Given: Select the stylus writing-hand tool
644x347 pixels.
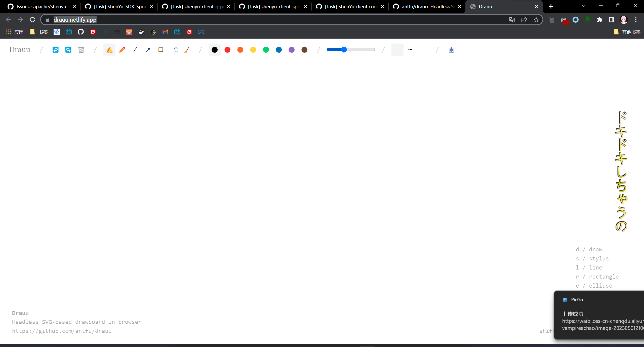Looking at the screenshot, I should 109,50.
